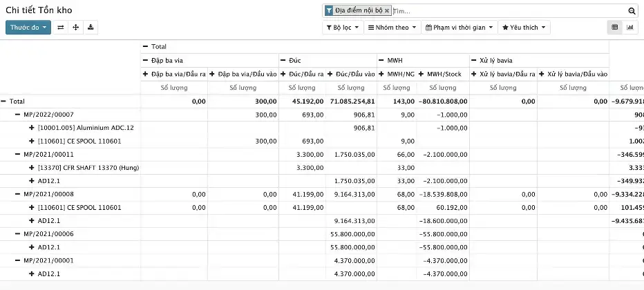The height and width of the screenshot is (290, 644).
Task: Remove the Địa điểm nội bộ filter
Action: point(387,11)
